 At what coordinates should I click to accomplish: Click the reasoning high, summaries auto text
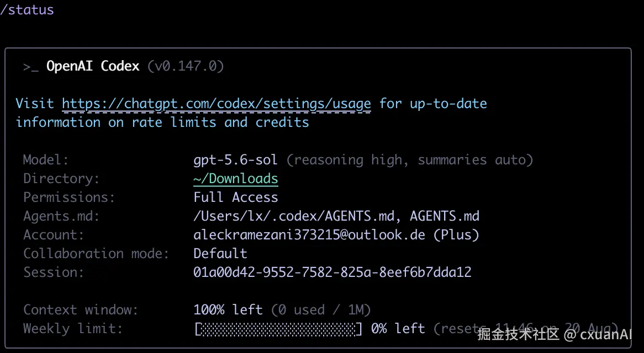[x=409, y=160]
